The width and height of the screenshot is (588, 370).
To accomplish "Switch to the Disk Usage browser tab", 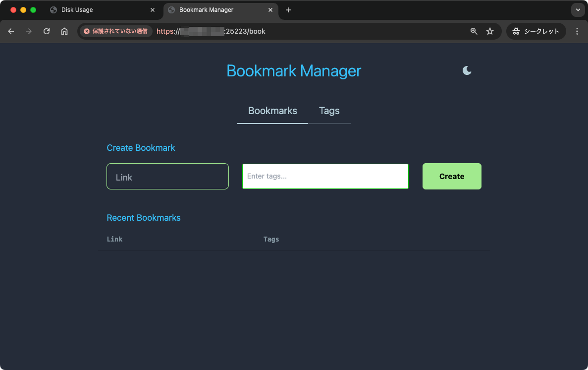I will pyautogui.click(x=102, y=10).
